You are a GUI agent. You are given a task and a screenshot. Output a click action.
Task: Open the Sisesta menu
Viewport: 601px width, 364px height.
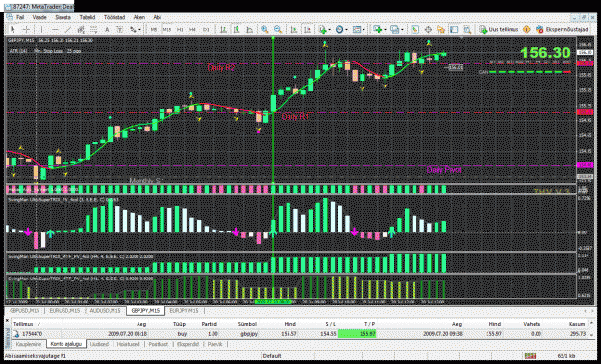pyautogui.click(x=63, y=17)
